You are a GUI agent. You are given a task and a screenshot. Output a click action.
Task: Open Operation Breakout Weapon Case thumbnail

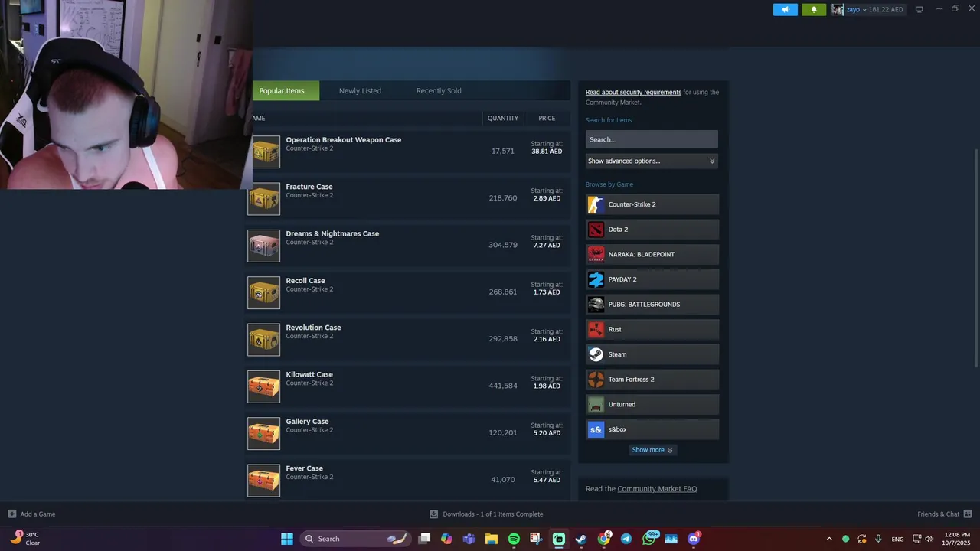pos(264,152)
